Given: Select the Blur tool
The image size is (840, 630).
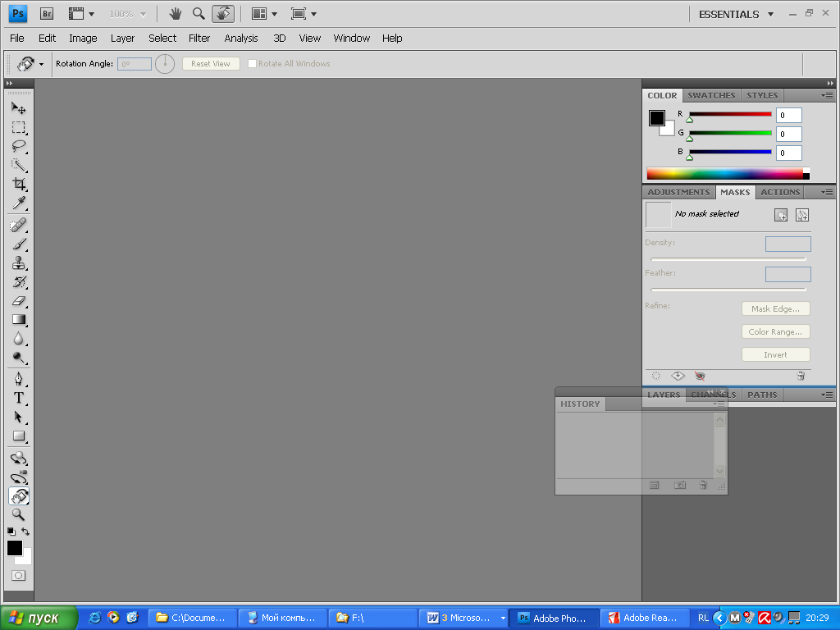Looking at the screenshot, I should pos(19,338).
